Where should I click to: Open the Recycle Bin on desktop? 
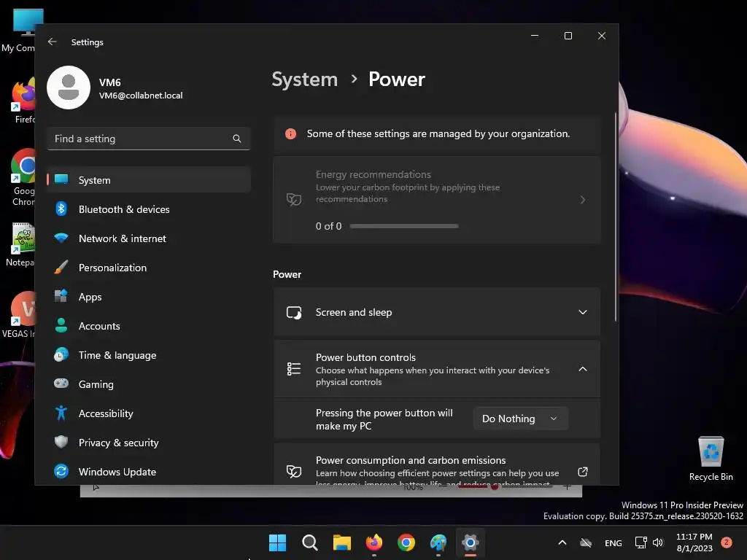[711, 458]
